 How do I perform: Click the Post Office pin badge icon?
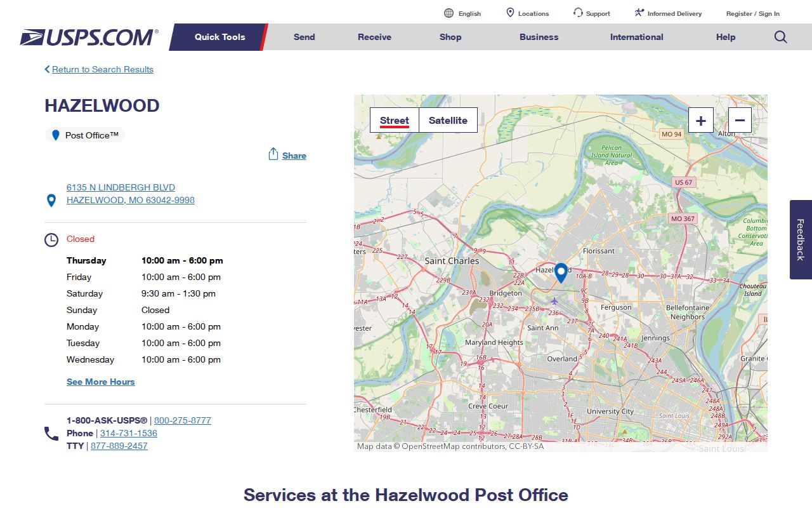point(55,135)
